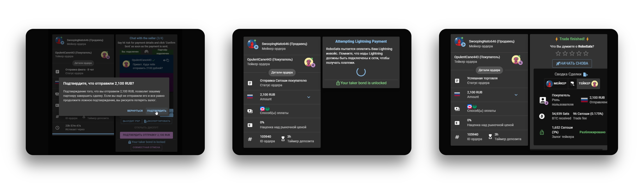Rate RoboSats with the fifth star
Image resolution: width=644 pixels, height=184 pixels.
tap(586, 54)
